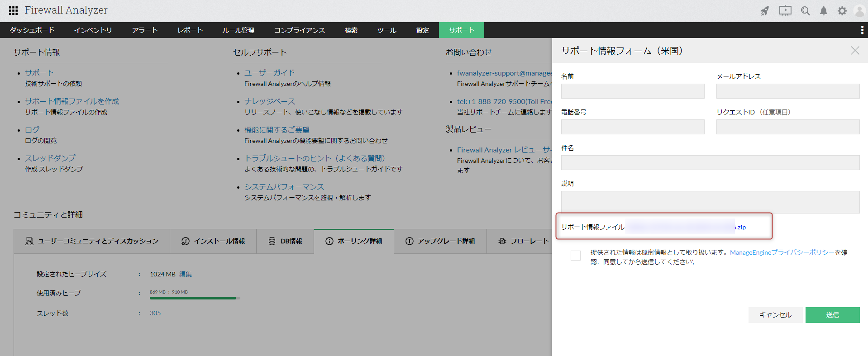The image size is (868, 356).
Task: Switch to the DB情報 tab
Action: (285, 241)
